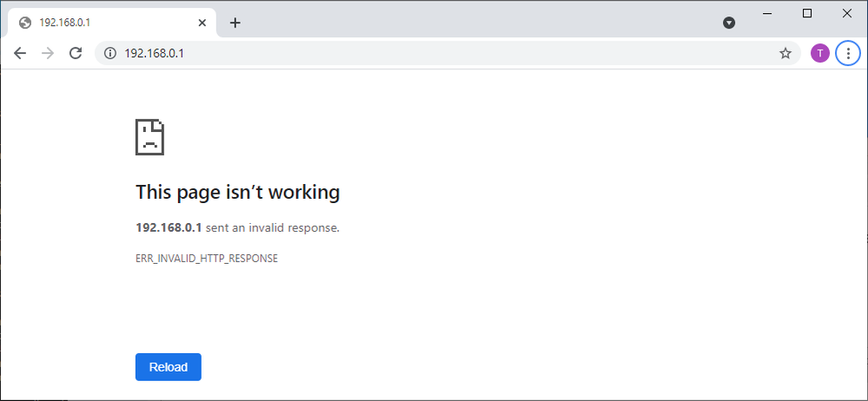
Task: Click the sad page error icon
Action: 149,137
